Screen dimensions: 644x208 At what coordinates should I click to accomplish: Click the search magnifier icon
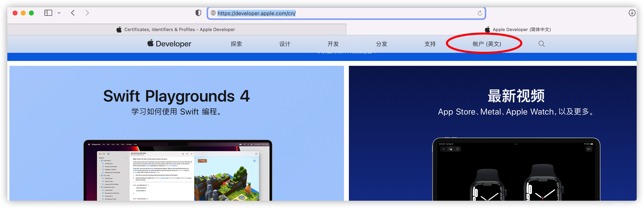pos(541,44)
